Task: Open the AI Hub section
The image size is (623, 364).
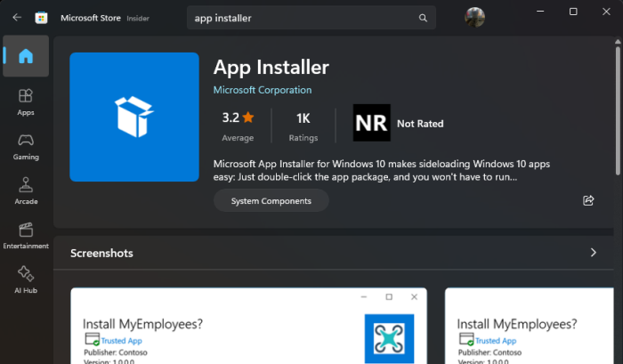Action: [x=26, y=279]
